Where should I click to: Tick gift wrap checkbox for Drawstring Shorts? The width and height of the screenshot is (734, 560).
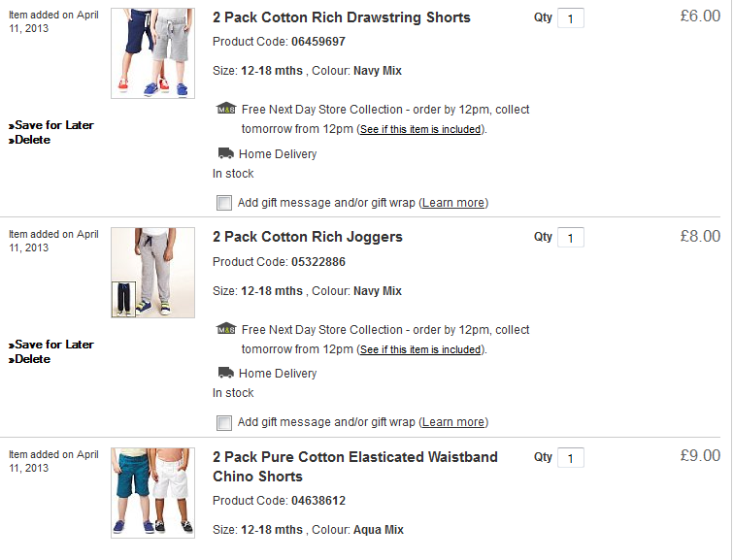223,203
